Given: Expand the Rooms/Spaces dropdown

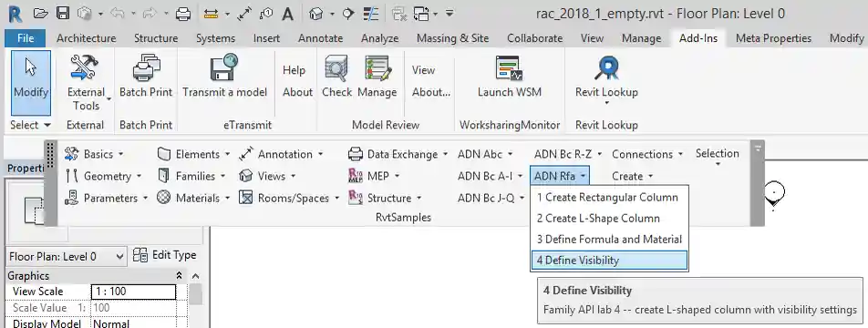Looking at the screenshot, I should pyautogui.click(x=290, y=198).
